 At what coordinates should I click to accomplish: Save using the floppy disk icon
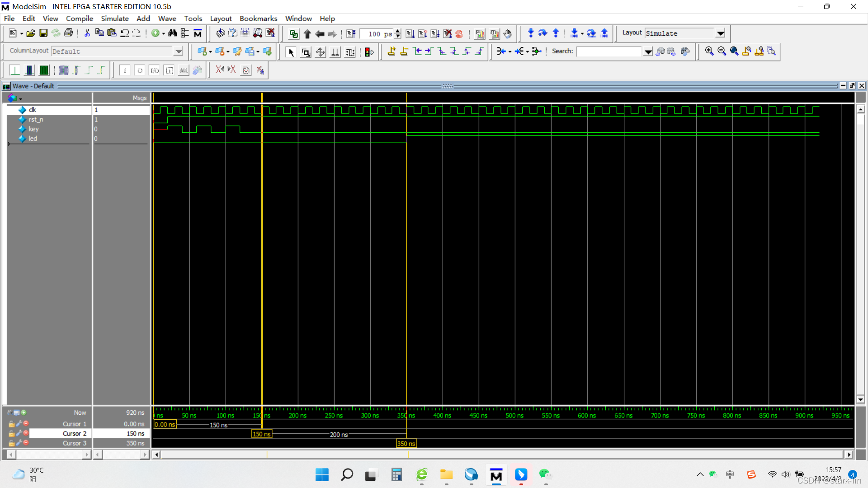(43, 33)
